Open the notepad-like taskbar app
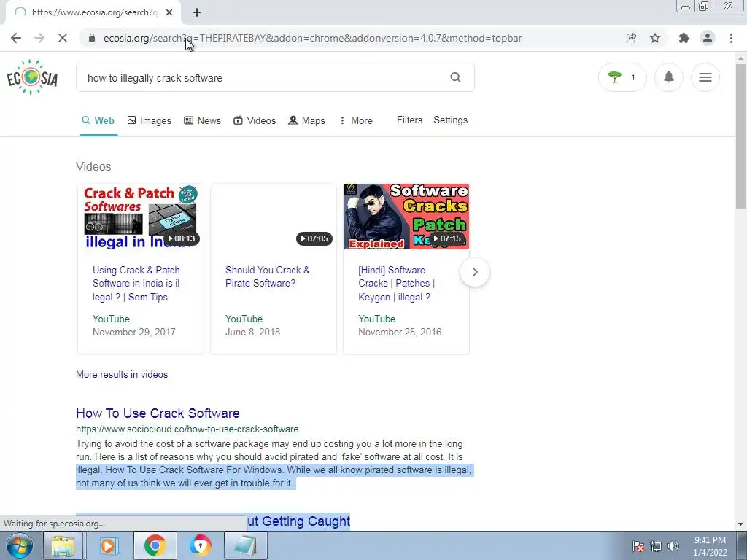 [246, 545]
